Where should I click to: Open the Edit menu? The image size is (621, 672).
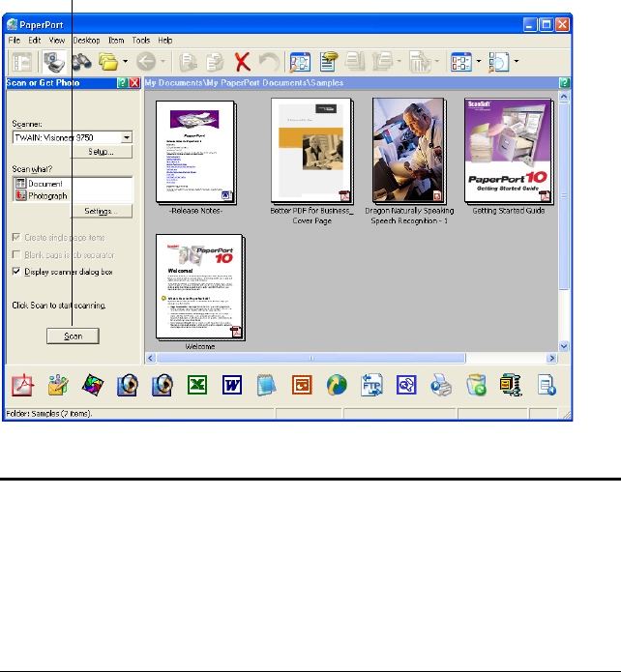coord(34,41)
